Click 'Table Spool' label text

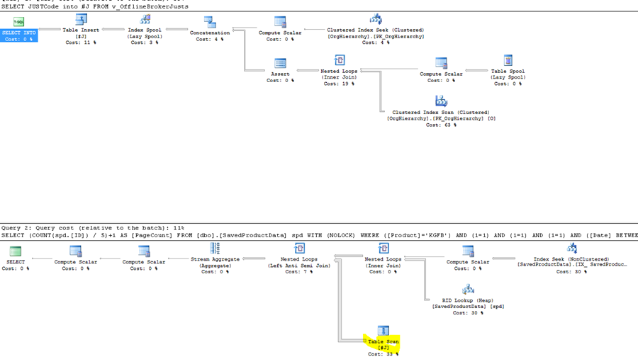pyautogui.click(x=508, y=71)
